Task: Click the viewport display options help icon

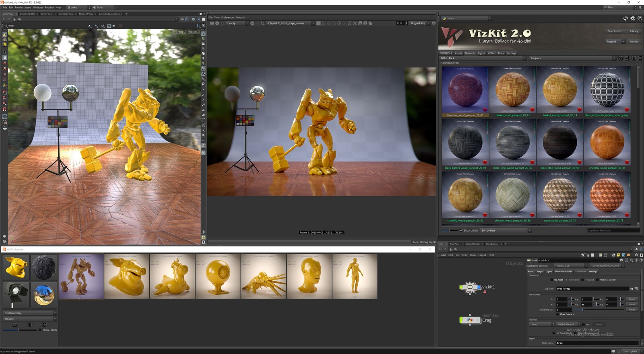Action: pyautogui.click(x=203, y=25)
